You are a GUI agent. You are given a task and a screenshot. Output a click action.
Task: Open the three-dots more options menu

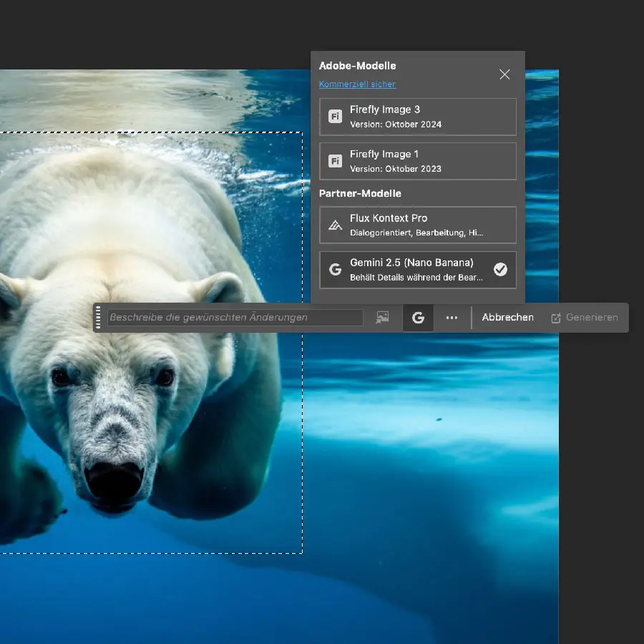coord(452,318)
